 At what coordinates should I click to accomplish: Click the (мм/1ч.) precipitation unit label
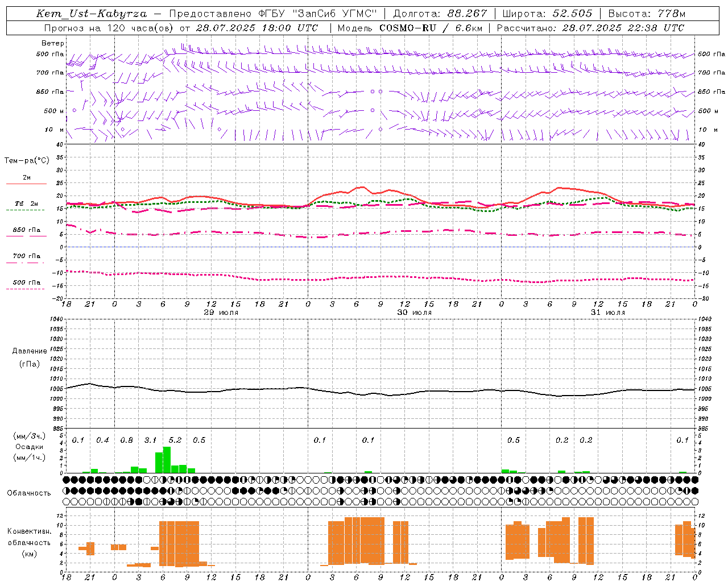point(30,457)
